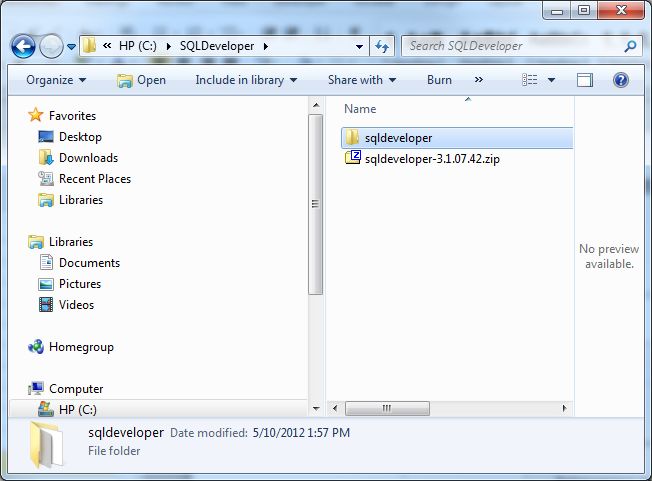Screen dimensions: 652x481
Task: Select the sqldeveloper folder row
Action: (457, 138)
